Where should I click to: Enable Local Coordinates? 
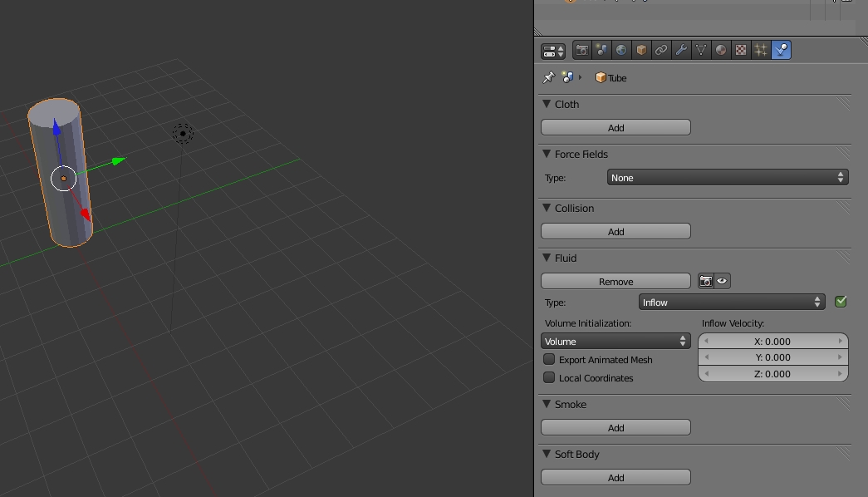549,377
